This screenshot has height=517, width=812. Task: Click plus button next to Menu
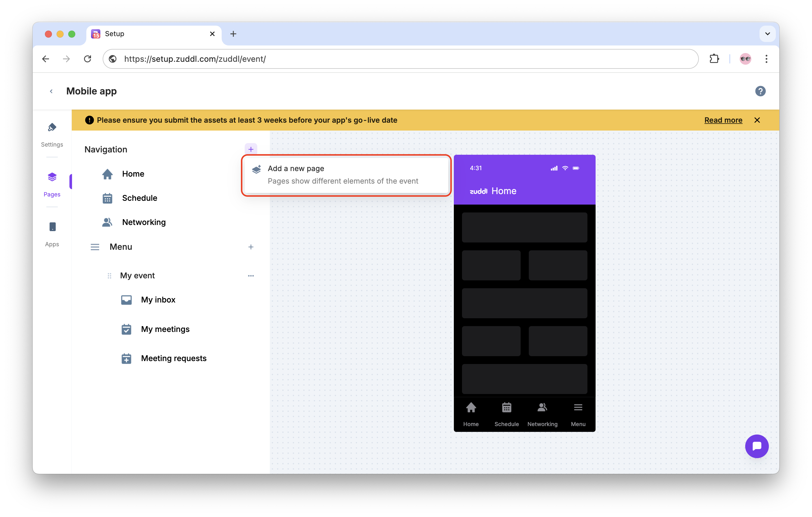coord(251,247)
